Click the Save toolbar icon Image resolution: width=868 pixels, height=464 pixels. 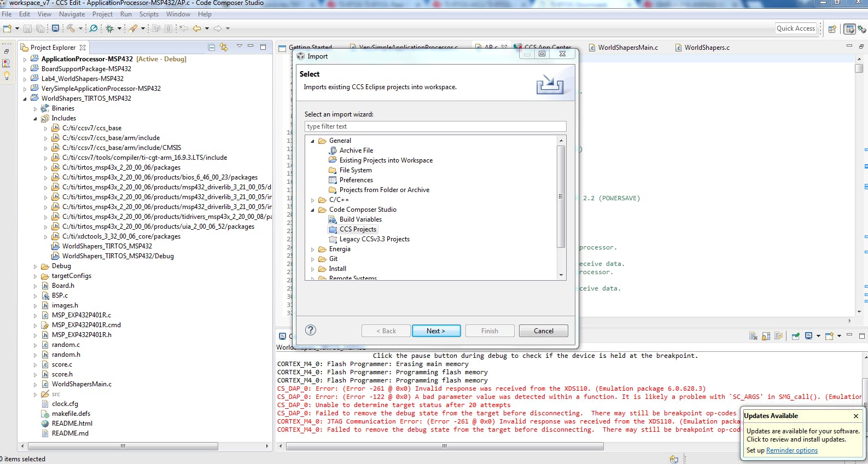[x=27, y=28]
